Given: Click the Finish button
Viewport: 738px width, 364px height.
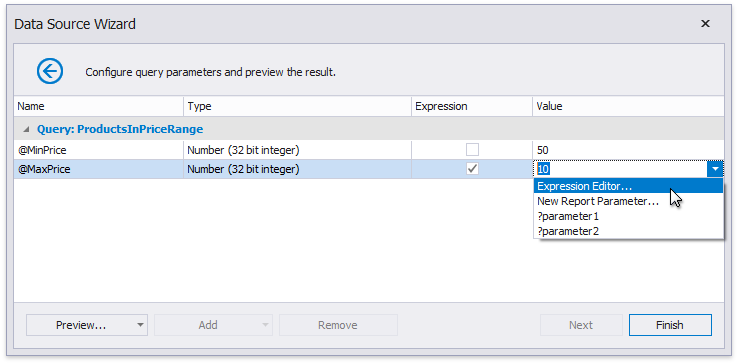Looking at the screenshot, I should click(670, 325).
